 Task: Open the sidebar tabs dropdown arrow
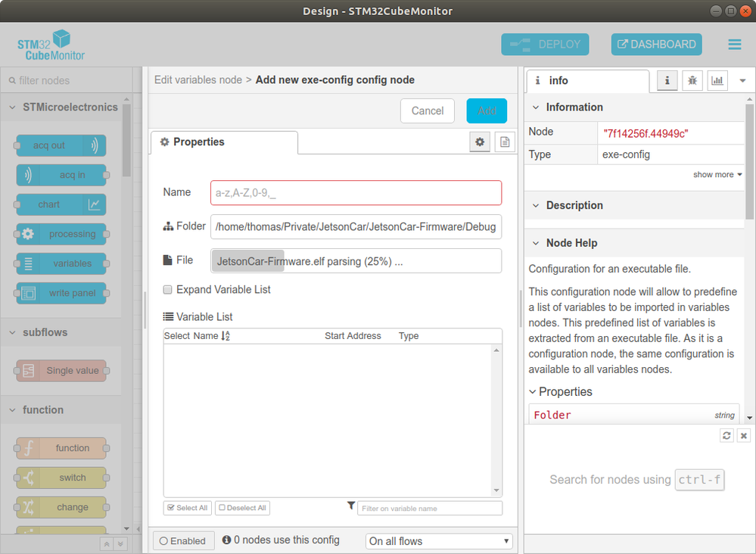tap(742, 80)
